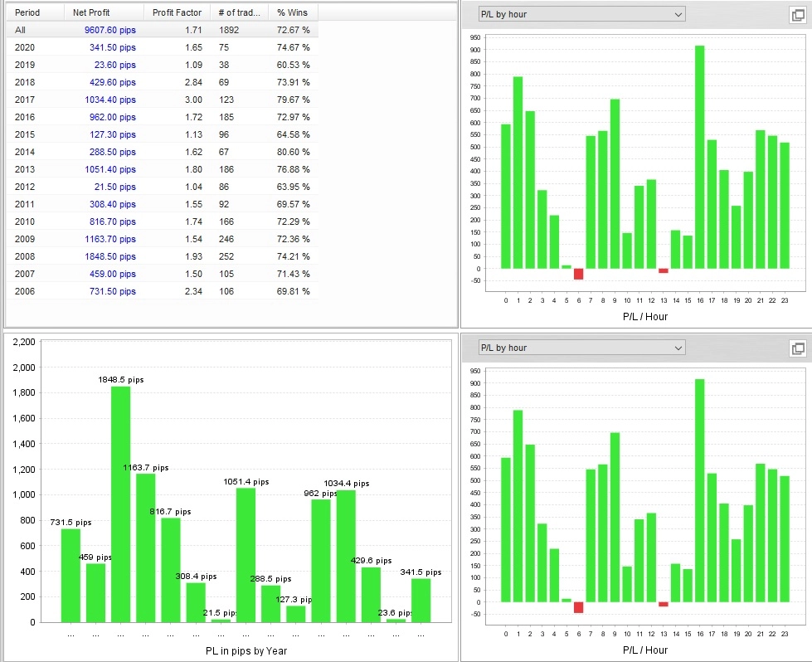Open the bottom 'P/L by hour' dropdown
The image size is (812, 662).
point(581,348)
